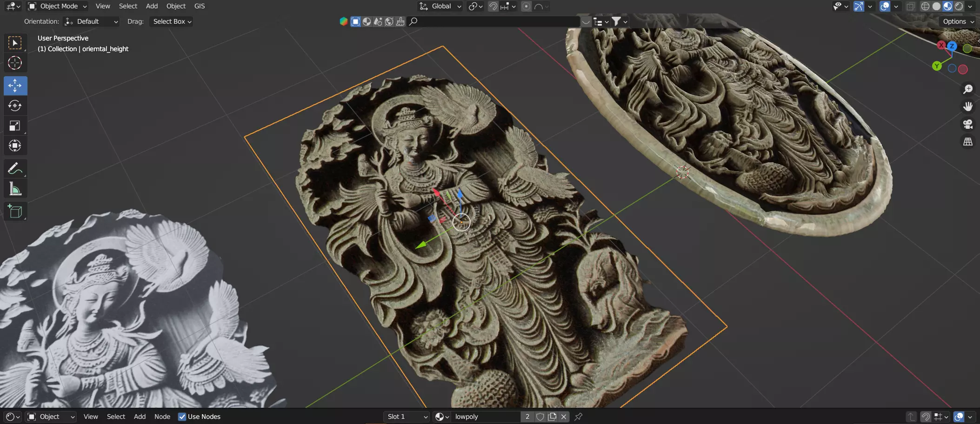Toggle node editor snap magnet
This screenshot has width=980, height=424.
[x=926, y=417]
